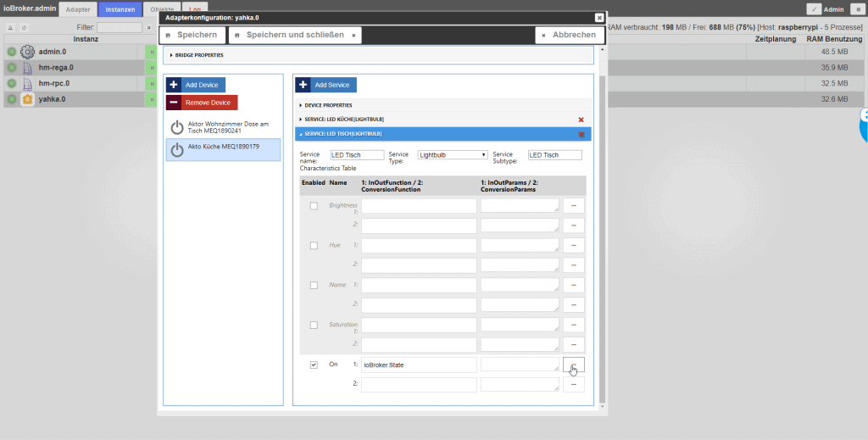Select Akto Küche MEQ1890179 device
The width and height of the screenshot is (868, 440).
pos(223,149)
